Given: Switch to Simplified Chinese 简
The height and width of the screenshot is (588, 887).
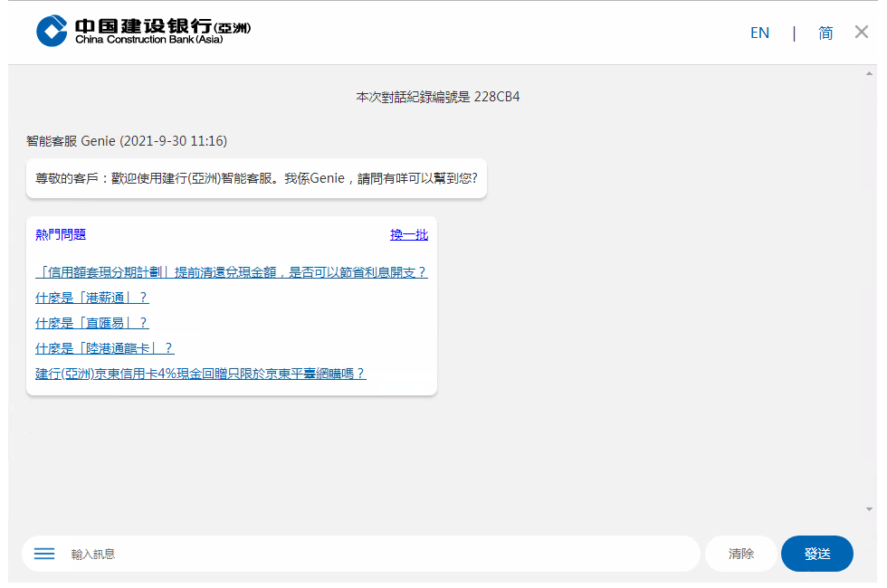Looking at the screenshot, I should point(825,33).
